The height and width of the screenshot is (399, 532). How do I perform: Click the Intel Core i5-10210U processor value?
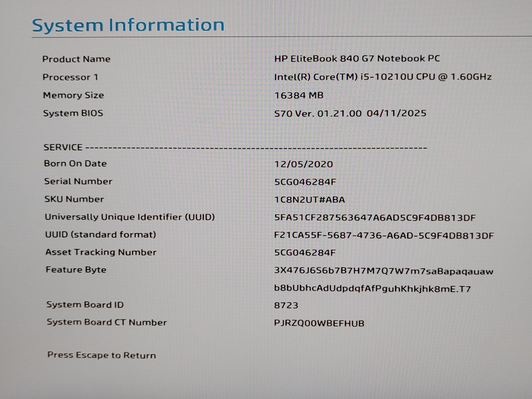pyautogui.click(x=383, y=77)
